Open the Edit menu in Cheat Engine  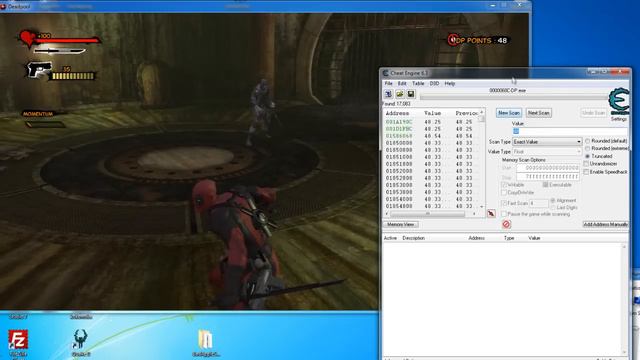(402, 83)
